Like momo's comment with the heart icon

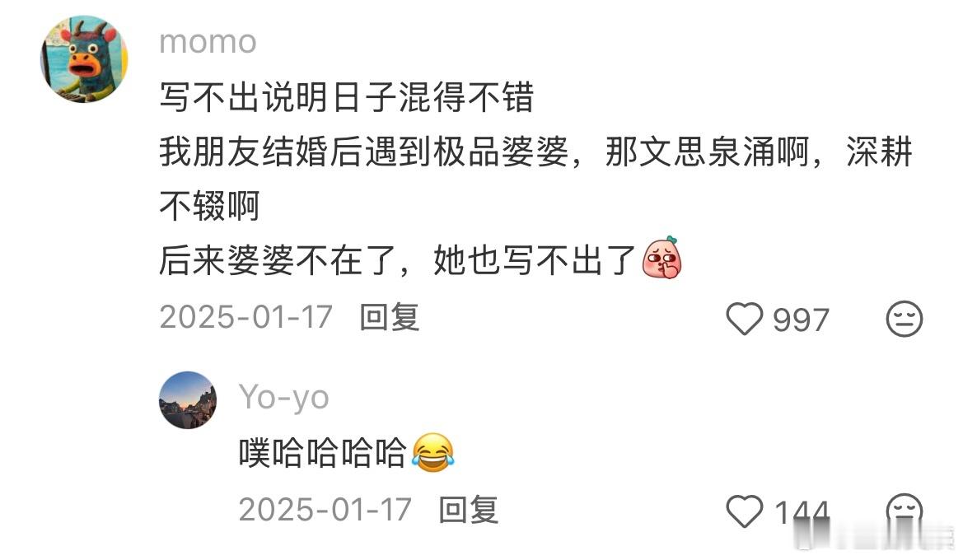tap(745, 319)
